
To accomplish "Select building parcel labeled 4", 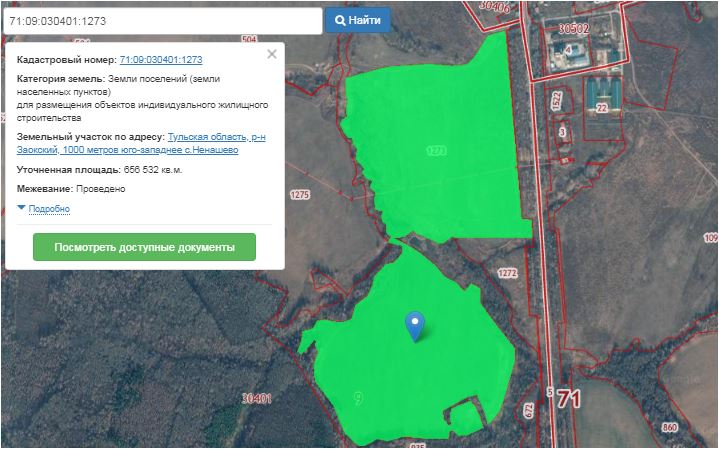I will pyautogui.click(x=569, y=48).
